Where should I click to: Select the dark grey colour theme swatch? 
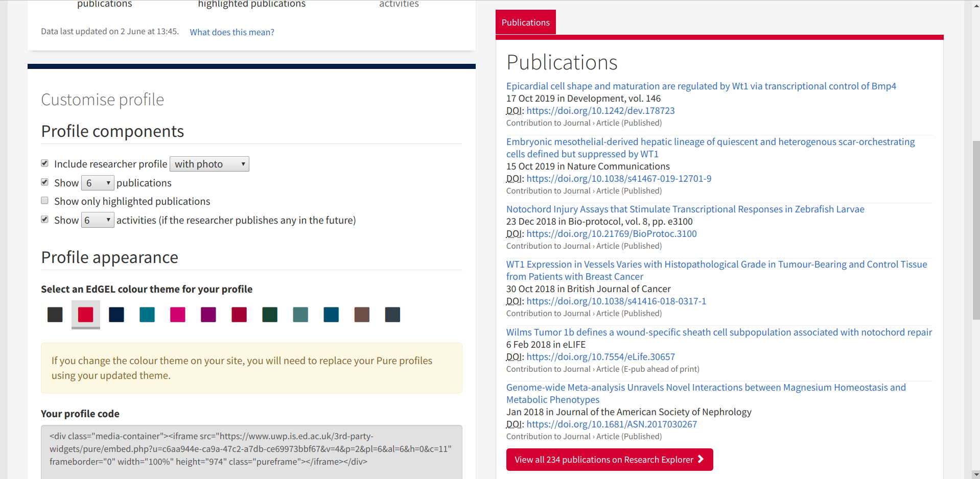pyautogui.click(x=55, y=315)
